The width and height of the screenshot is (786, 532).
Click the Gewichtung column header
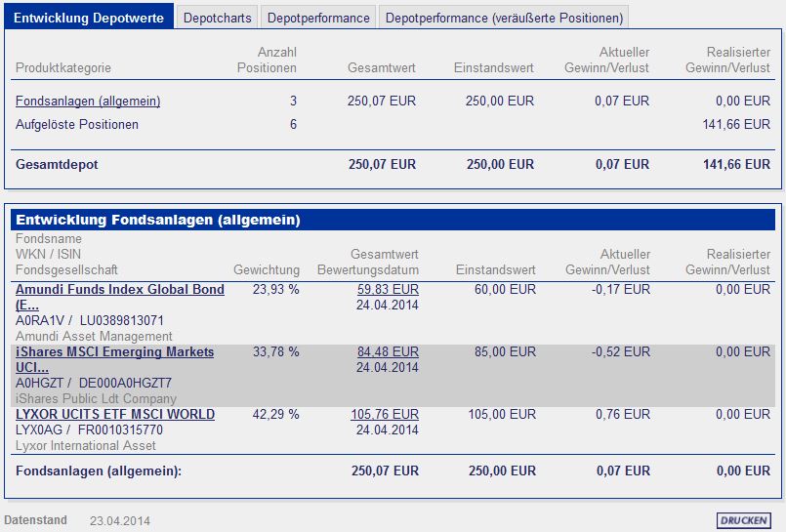pyautogui.click(x=267, y=270)
